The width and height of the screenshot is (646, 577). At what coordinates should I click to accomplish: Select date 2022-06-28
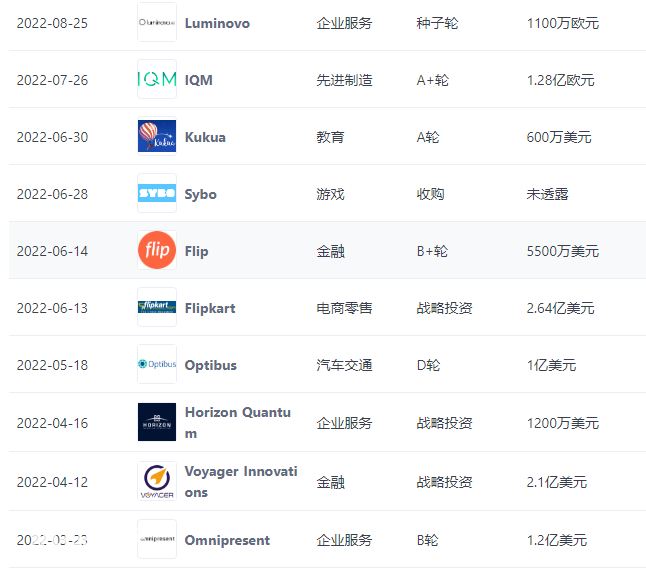coord(52,194)
